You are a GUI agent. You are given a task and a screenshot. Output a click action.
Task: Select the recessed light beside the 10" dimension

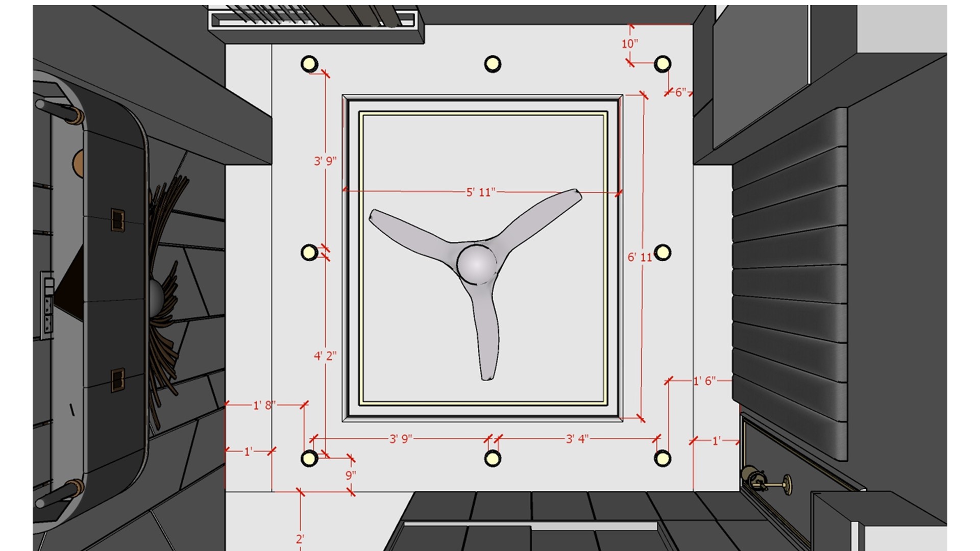point(662,64)
